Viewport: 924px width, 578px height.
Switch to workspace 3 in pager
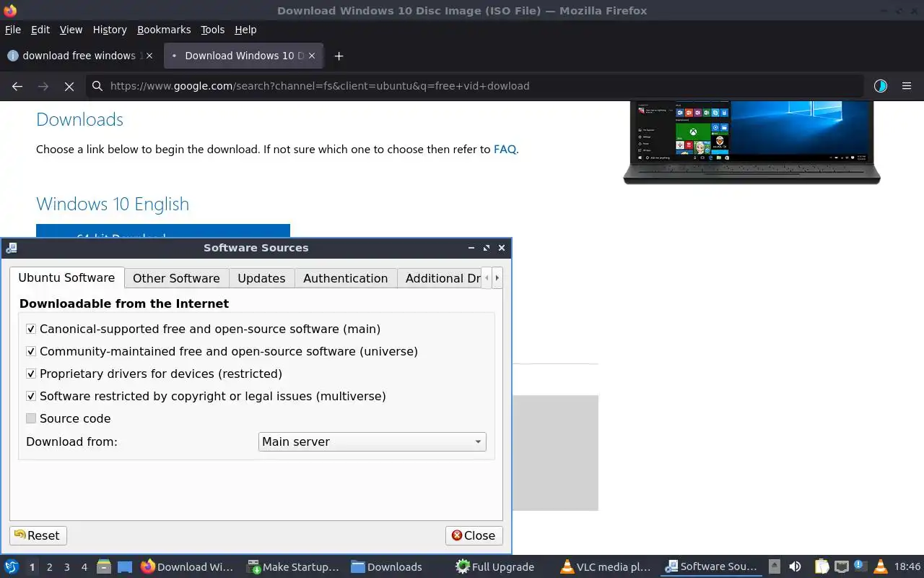pyautogui.click(x=67, y=567)
